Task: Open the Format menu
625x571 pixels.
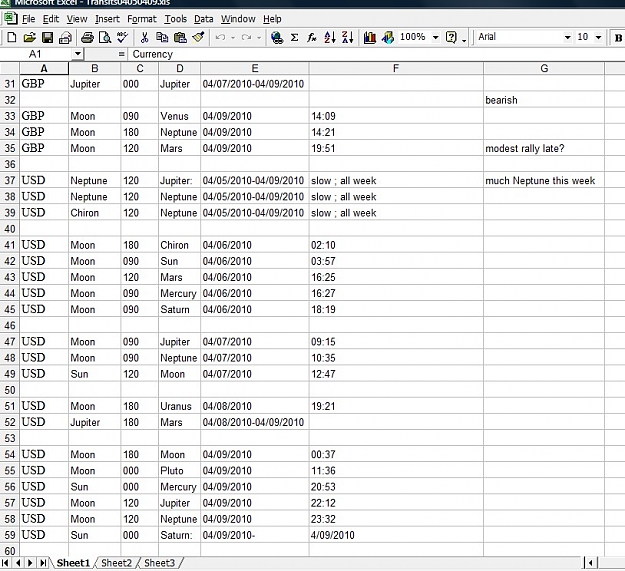Action: coord(142,19)
